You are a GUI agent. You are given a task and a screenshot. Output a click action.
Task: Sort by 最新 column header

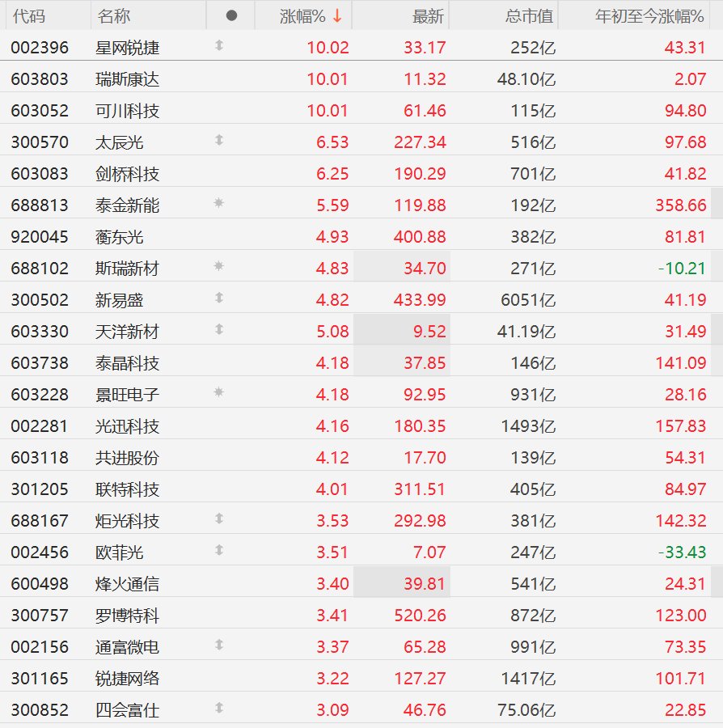click(x=428, y=16)
